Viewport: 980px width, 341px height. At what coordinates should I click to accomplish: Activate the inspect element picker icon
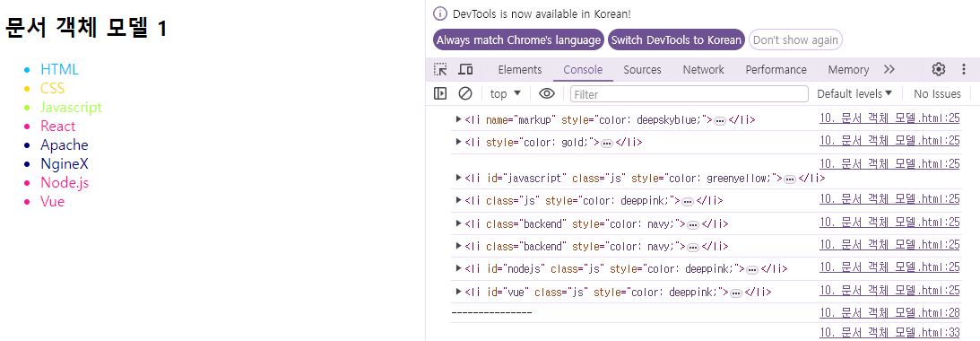click(x=440, y=69)
